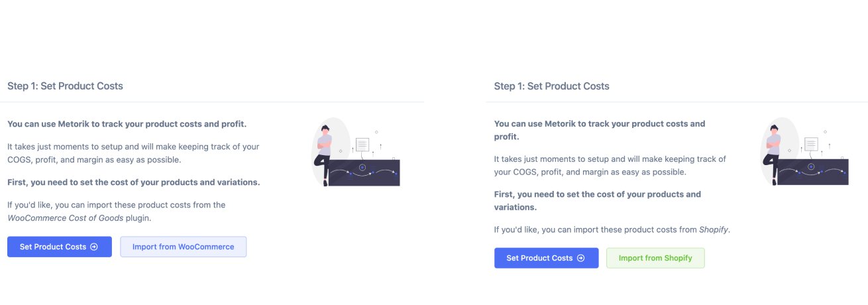Click the Step 1 heading above the Shopify import text
868x305 pixels.
point(551,86)
